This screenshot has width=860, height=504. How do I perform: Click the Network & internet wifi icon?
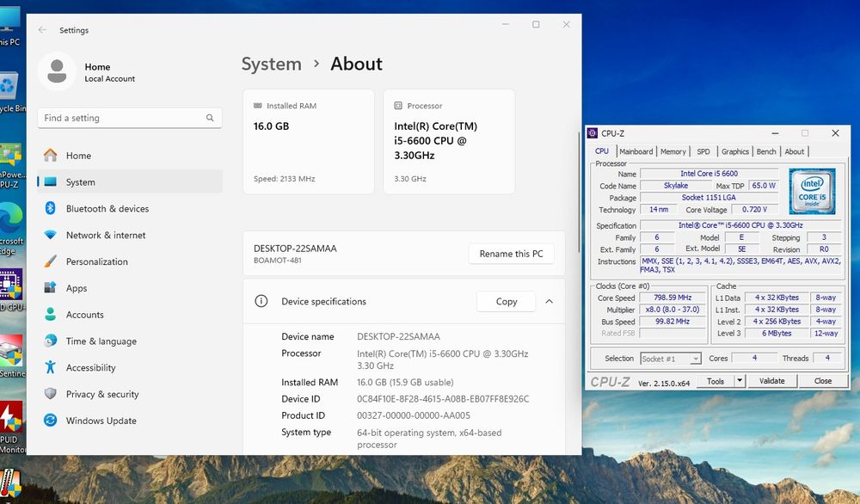coord(51,235)
